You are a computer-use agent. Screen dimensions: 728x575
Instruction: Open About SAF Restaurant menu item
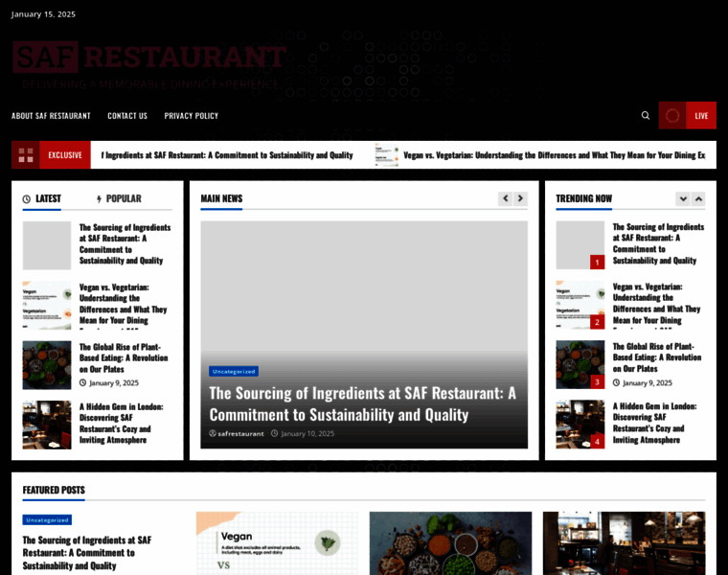pos(51,116)
